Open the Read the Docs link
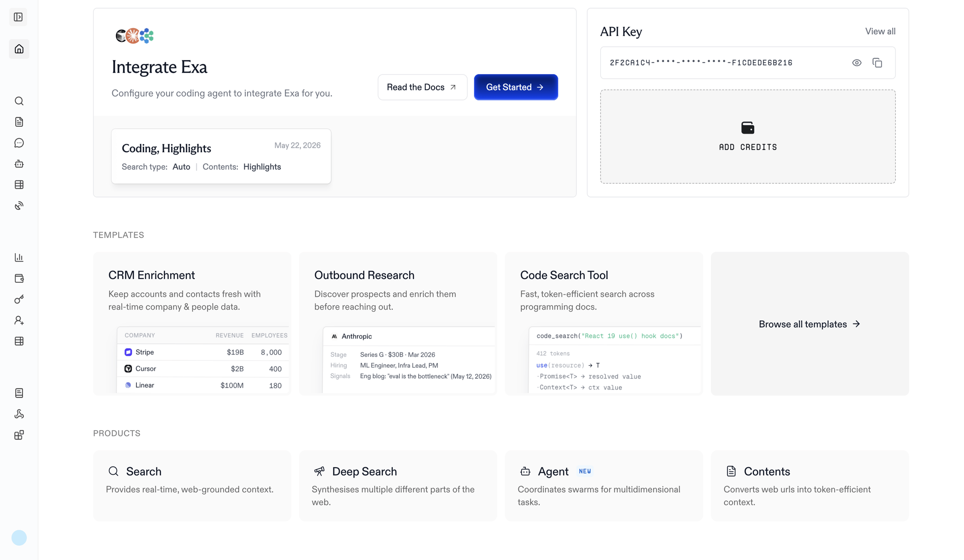Image resolution: width=964 pixels, height=560 pixels. pyautogui.click(x=422, y=87)
